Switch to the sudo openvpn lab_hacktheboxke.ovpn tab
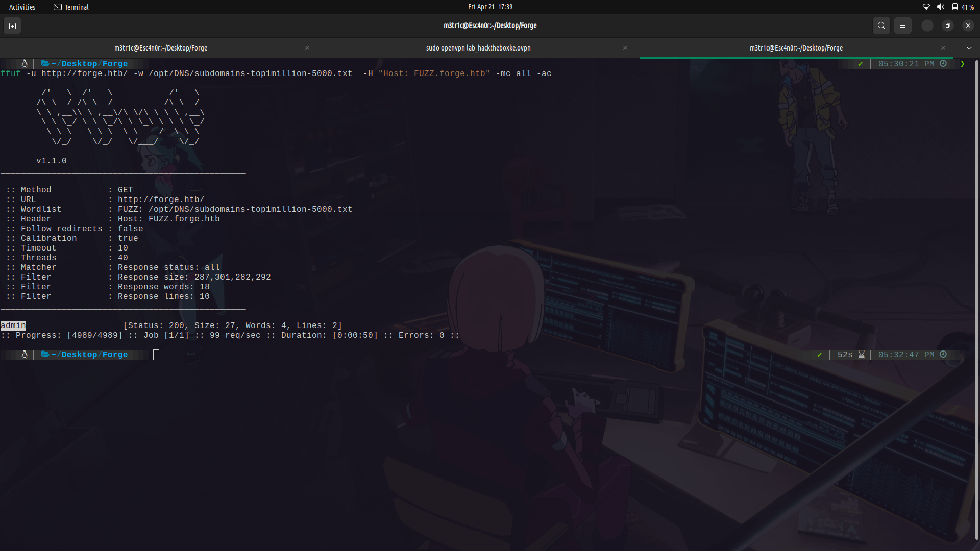The height and width of the screenshot is (551, 980). click(x=478, y=47)
